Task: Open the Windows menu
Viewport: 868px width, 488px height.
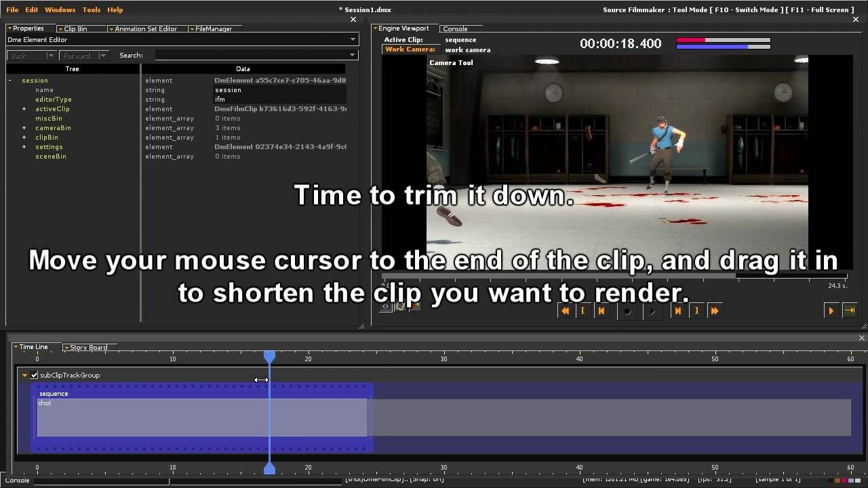Action: 60,9
